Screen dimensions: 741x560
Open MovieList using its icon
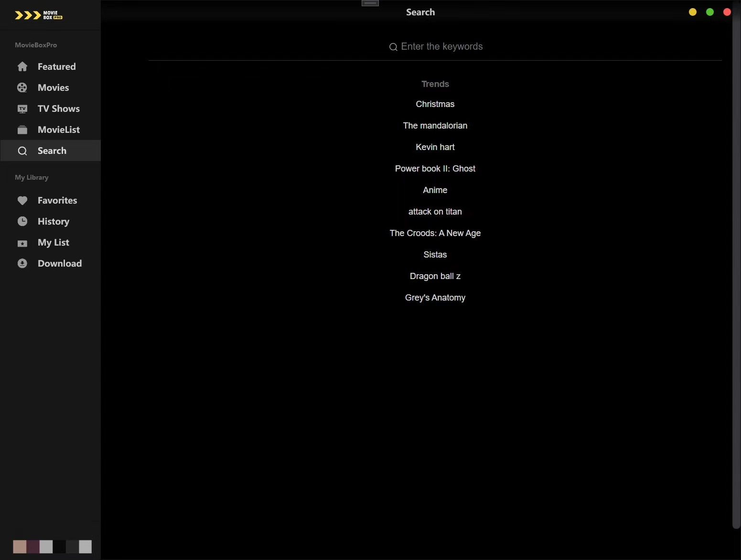coord(22,129)
